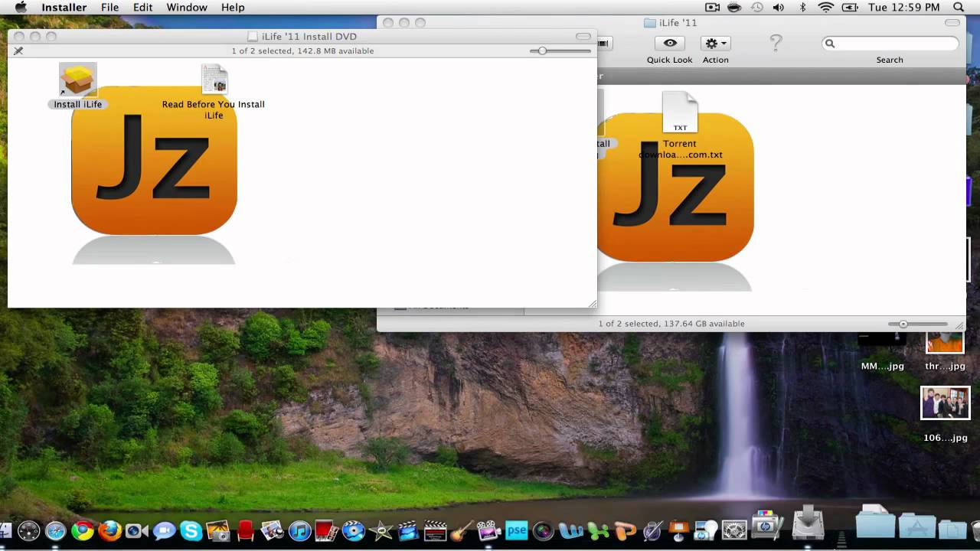Toggle toolbar pill button in iLife '11 window
Screen dimensions: 980x551
(952, 23)
